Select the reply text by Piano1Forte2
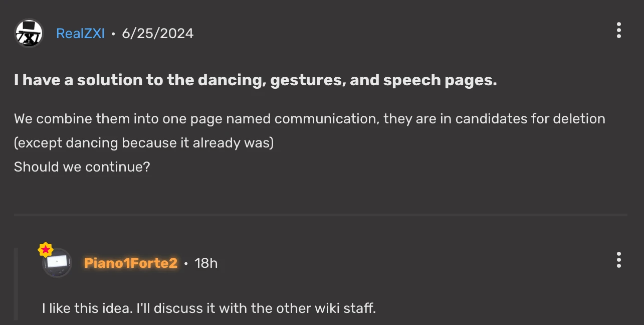Viewport: 644px width, 325px height. coord(209,308)
